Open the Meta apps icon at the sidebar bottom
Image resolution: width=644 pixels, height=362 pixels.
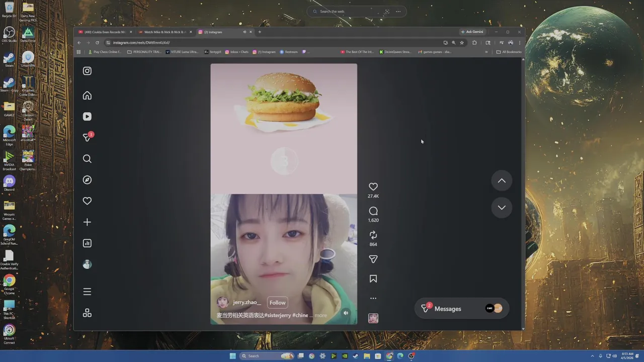(87, 313)
